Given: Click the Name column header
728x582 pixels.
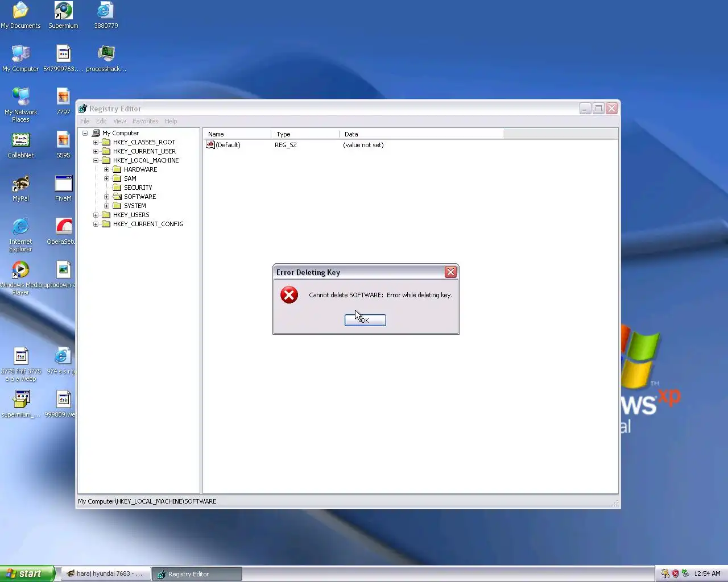Looking at the screenshot, I should click(x=237, y=134).
